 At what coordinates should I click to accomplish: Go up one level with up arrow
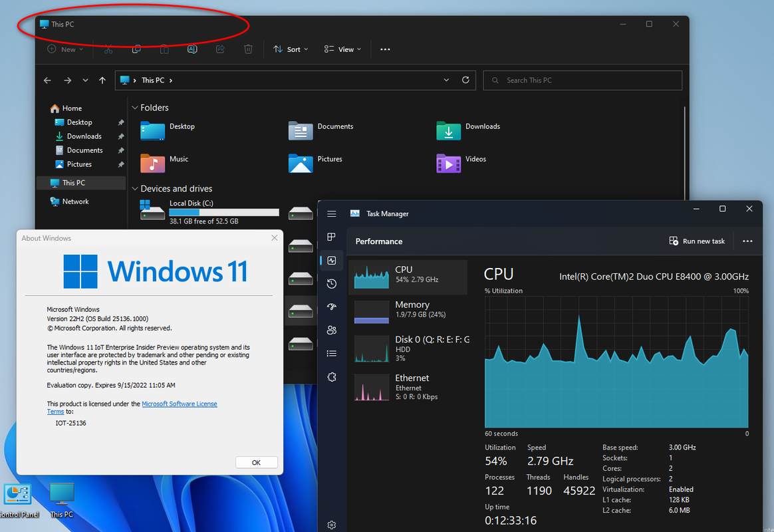click(x=102, y=80)
